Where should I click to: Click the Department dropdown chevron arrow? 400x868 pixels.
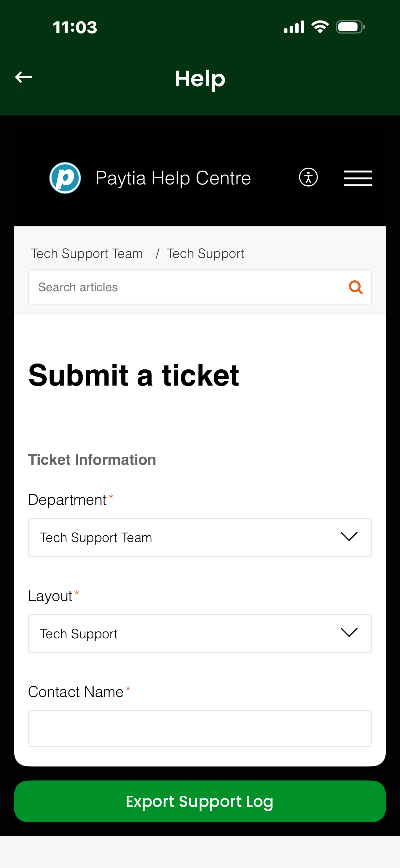coord(349,536)
